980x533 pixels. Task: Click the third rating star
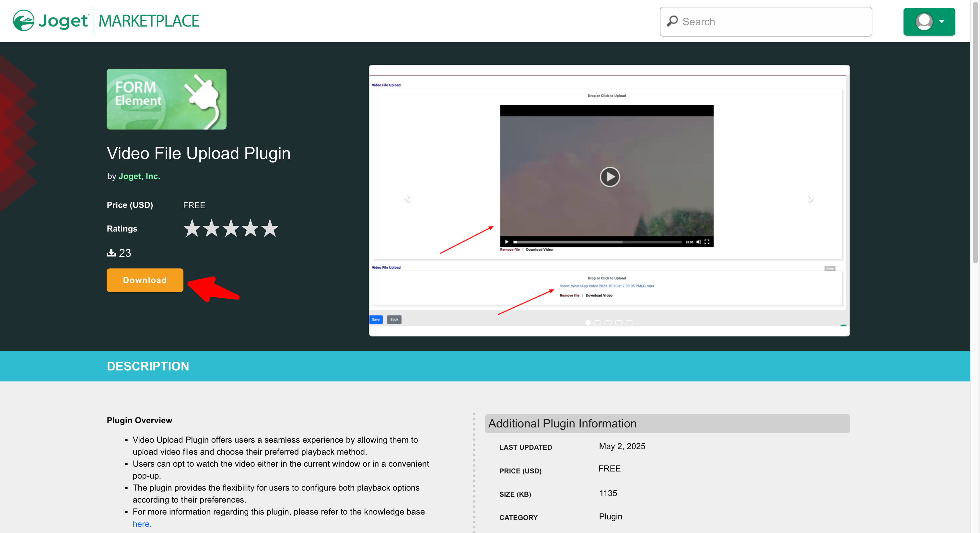(x=230, y=228)
